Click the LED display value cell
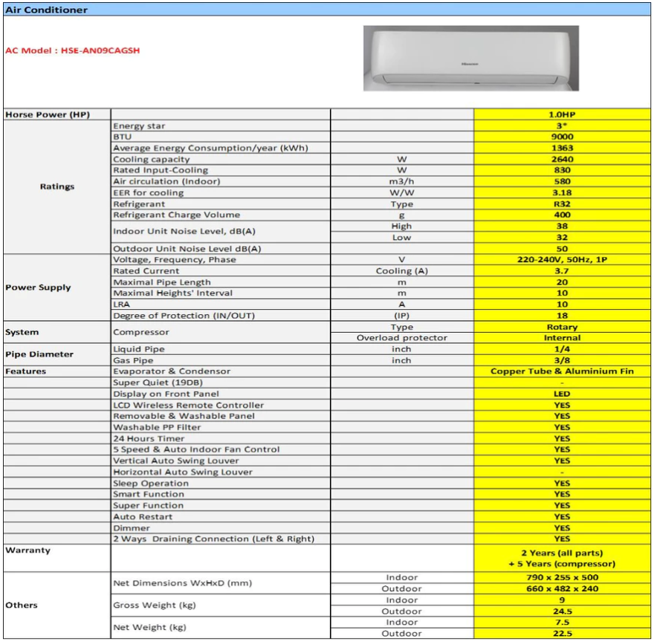Viewport: 654px width, 644px height. coord(562,394)
